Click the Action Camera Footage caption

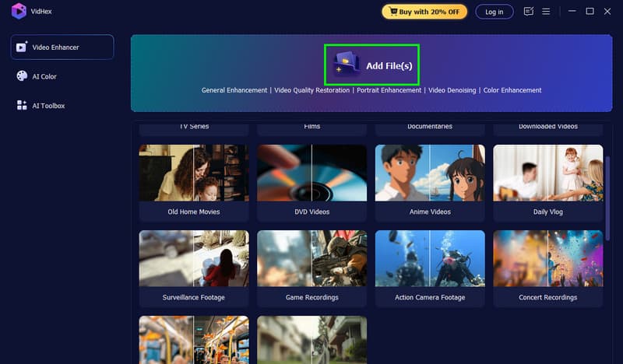430,297
